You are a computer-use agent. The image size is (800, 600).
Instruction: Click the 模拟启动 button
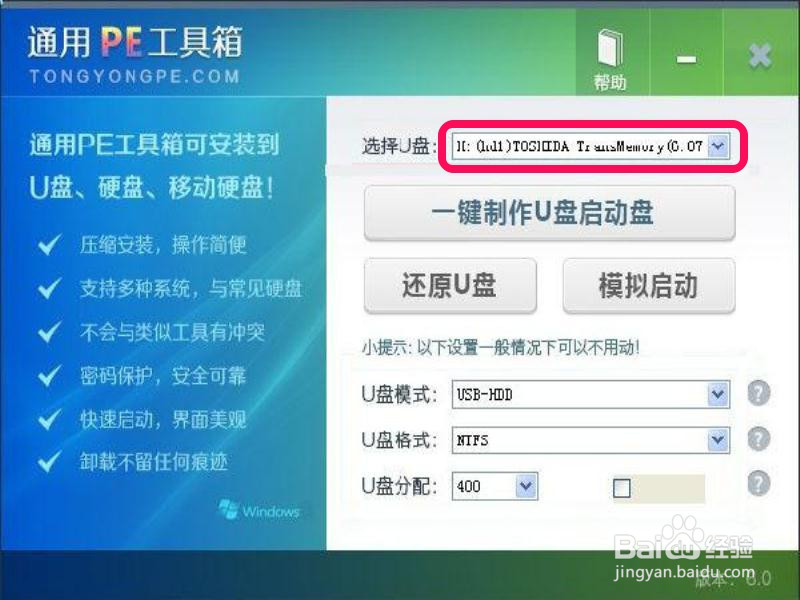pos(649,285)
